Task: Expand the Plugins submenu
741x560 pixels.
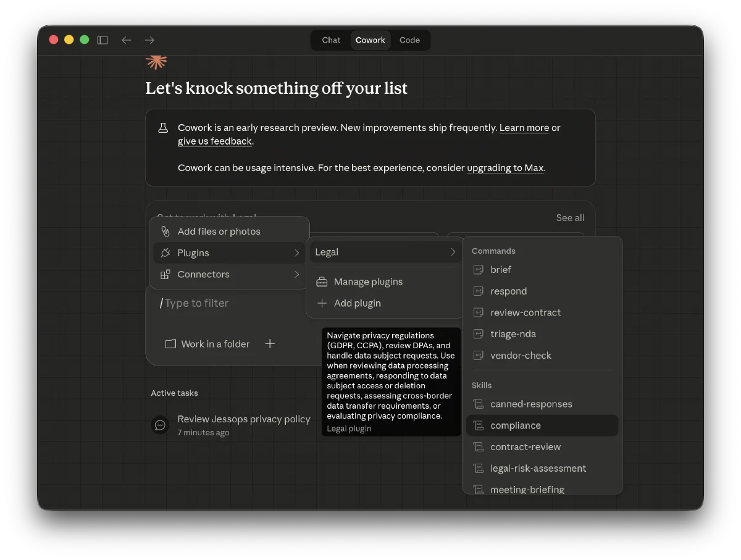Action: coord(228,253)
